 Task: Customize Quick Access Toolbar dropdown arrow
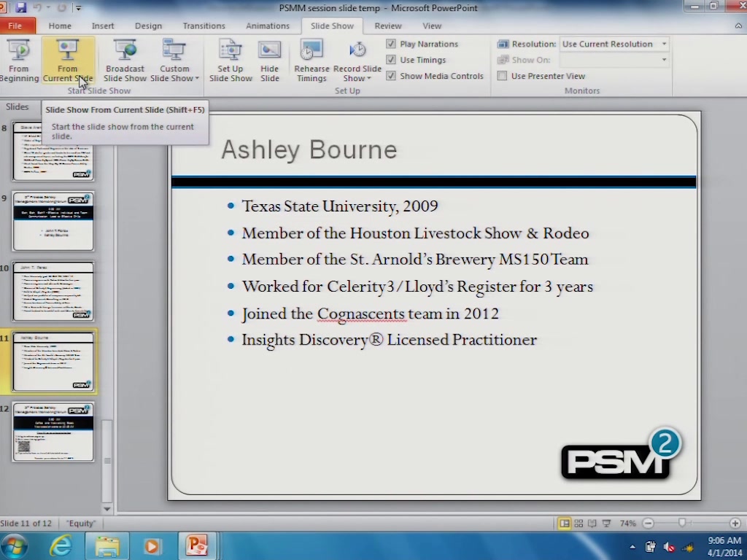tap(79, 7)
